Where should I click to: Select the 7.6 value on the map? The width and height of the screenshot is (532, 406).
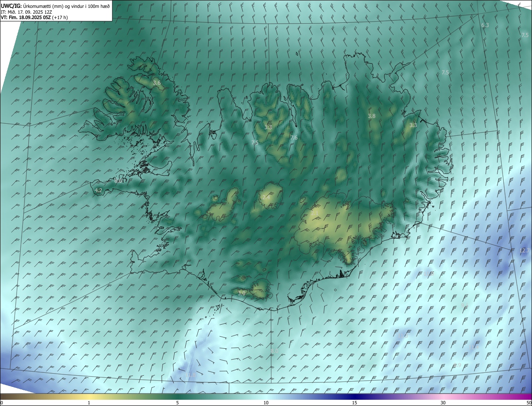click(x=294, y=138)
